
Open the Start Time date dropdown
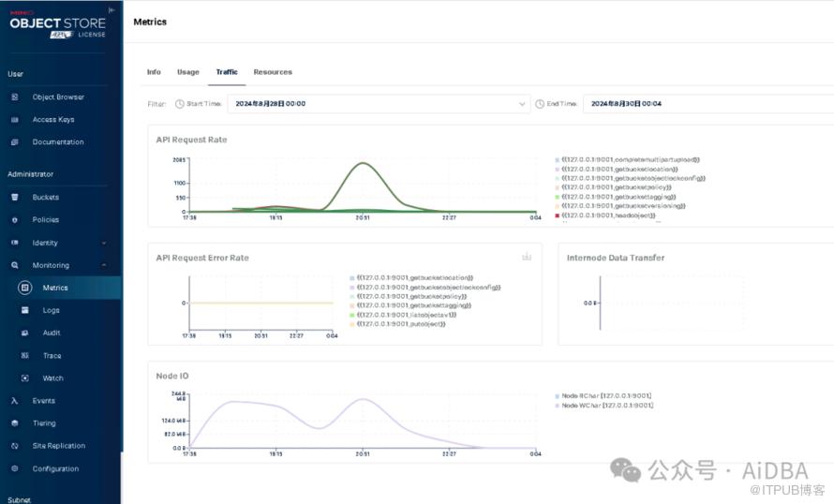523,104
